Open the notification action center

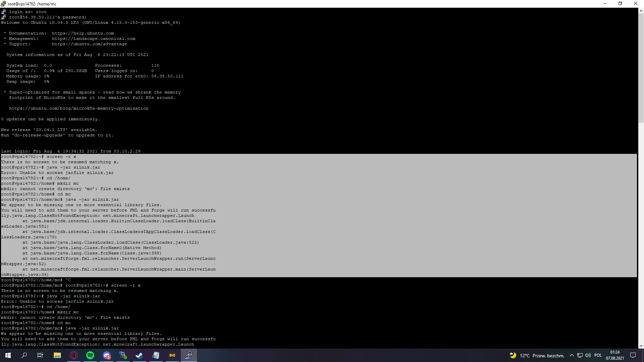click(633, 355)
